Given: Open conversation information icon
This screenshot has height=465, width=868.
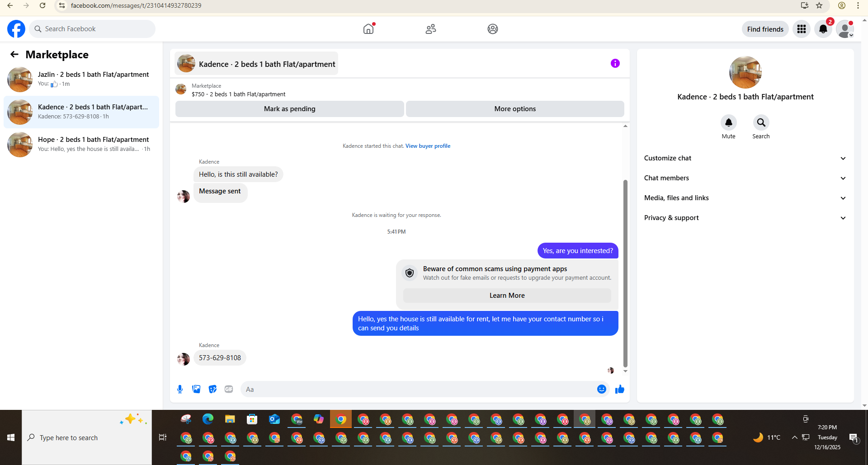Looking at the screenshot, I should tap(615, 63).
